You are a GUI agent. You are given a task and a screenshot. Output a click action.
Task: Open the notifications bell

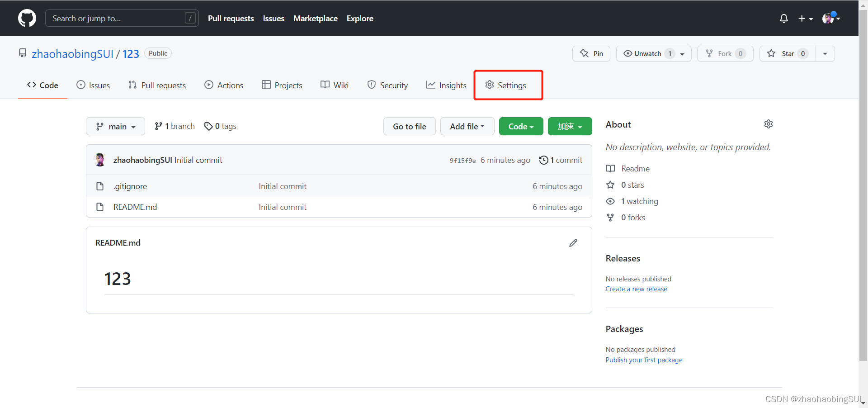(x=784, y=19)
